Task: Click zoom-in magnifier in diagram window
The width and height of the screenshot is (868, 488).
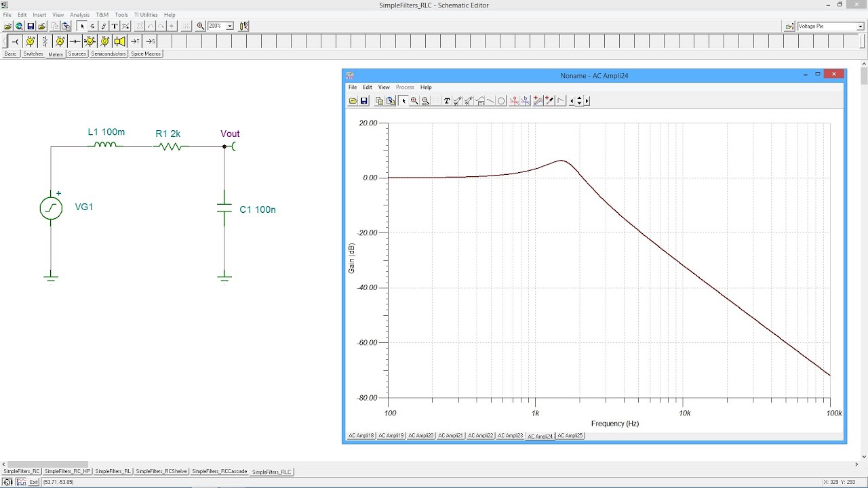Action: point(414,101)
